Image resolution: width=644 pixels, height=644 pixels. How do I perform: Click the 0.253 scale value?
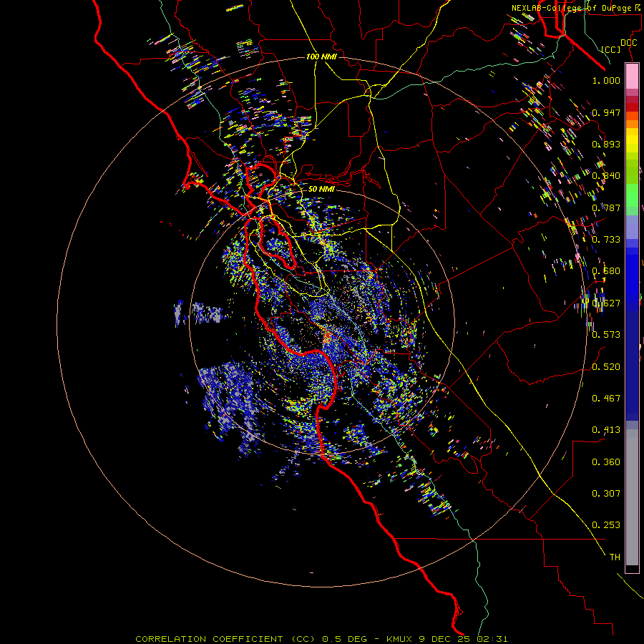pos(606,525)
